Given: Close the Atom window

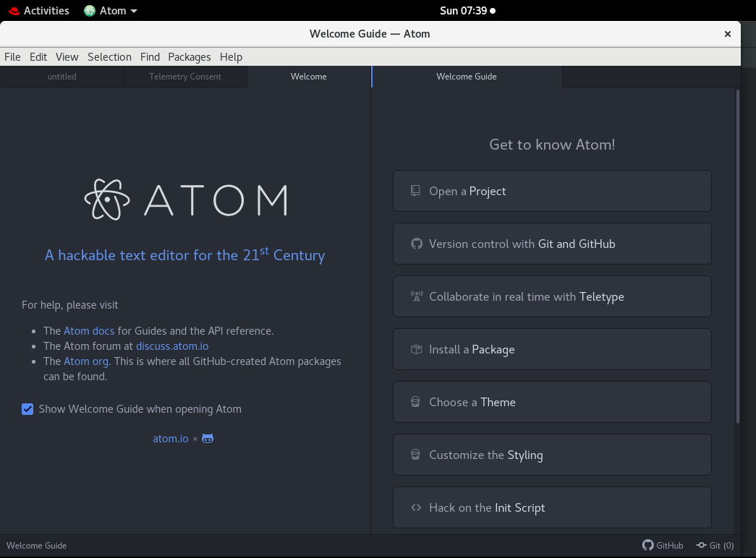Looking at the screenshot, I should (728, 34).
